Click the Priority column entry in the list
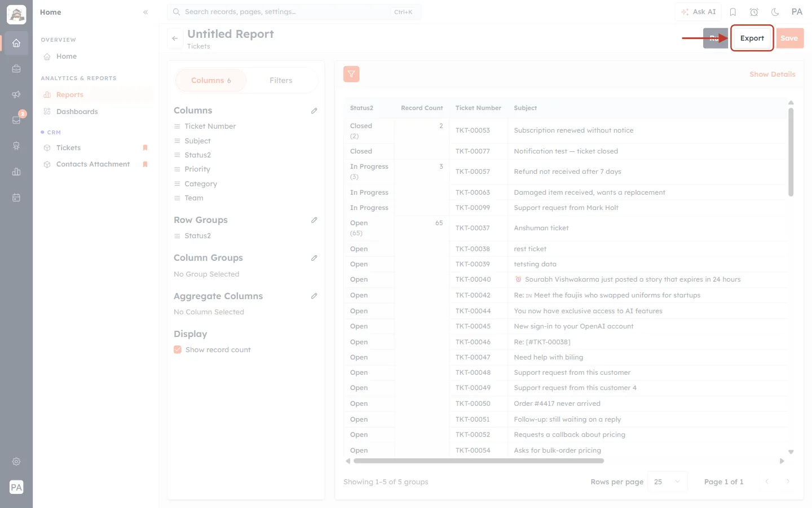 tap(197, 169)
